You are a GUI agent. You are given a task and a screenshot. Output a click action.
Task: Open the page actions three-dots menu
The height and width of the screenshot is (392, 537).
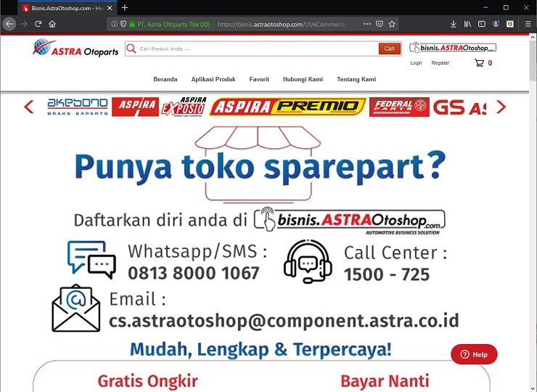[366, 24]
